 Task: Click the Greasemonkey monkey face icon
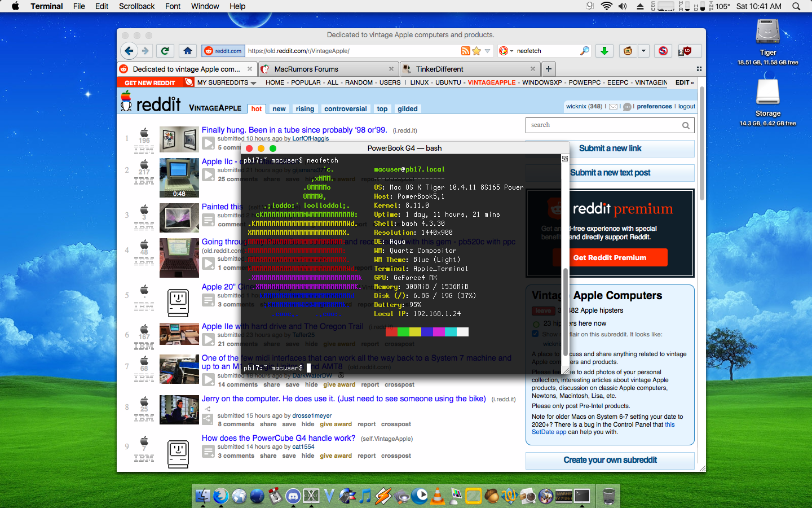[x=628, y=51]
